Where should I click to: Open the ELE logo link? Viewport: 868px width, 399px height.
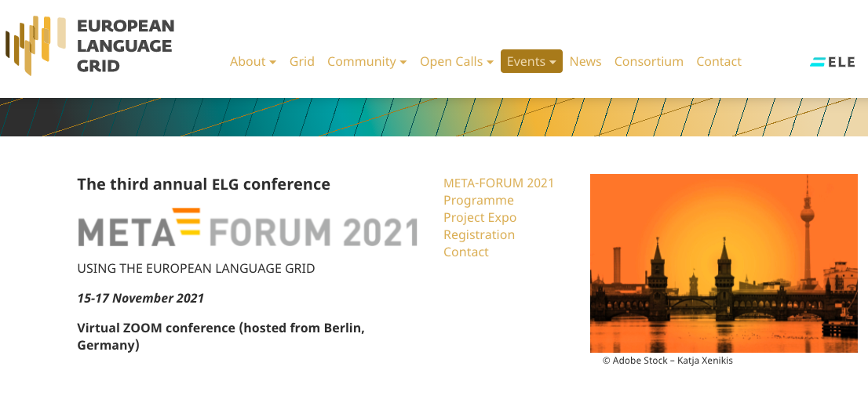[833, 62]
